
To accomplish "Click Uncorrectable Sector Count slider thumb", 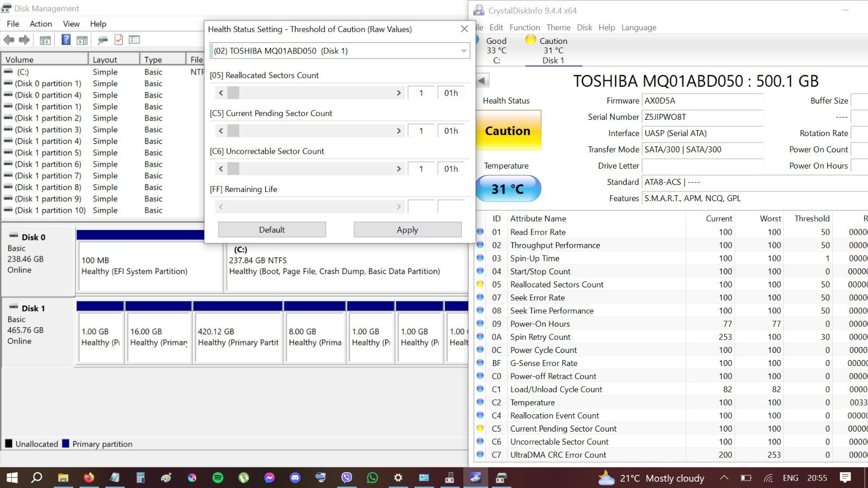I will pos(233,169).
